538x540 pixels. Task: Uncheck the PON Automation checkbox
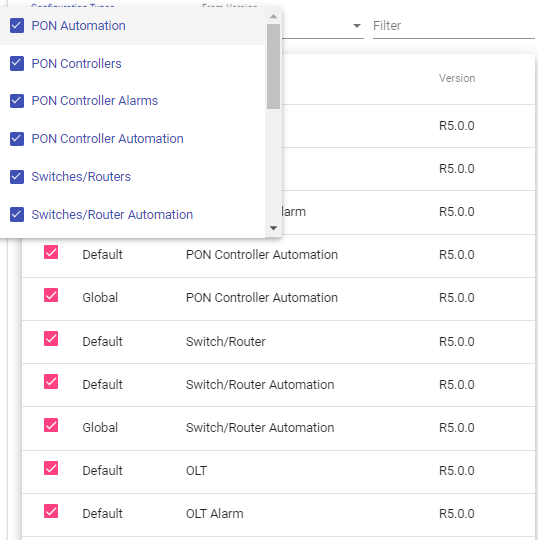pyautogui.click(x=17, y=26)
